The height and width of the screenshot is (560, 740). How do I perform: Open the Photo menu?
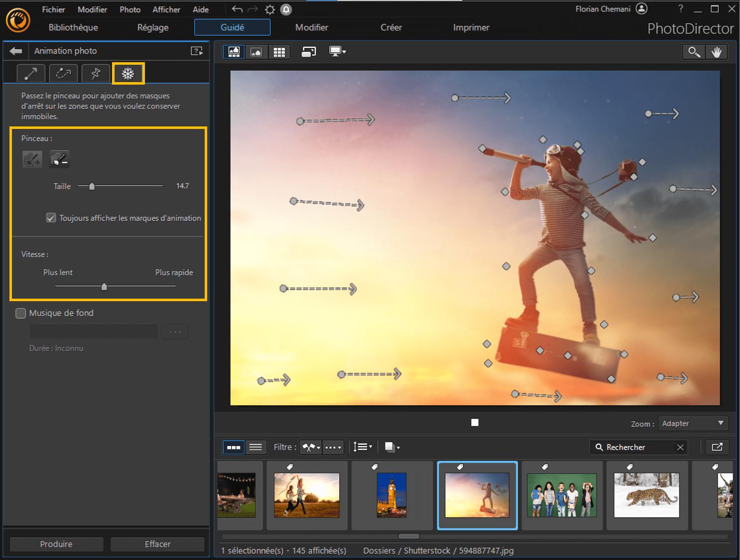click(x=129, y=9)
